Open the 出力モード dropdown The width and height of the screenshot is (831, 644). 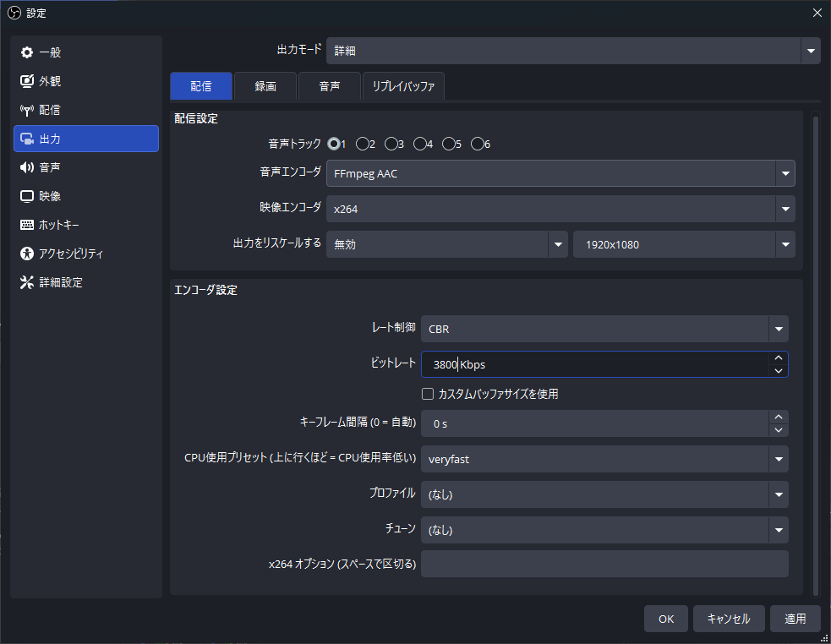pos(573,51)
